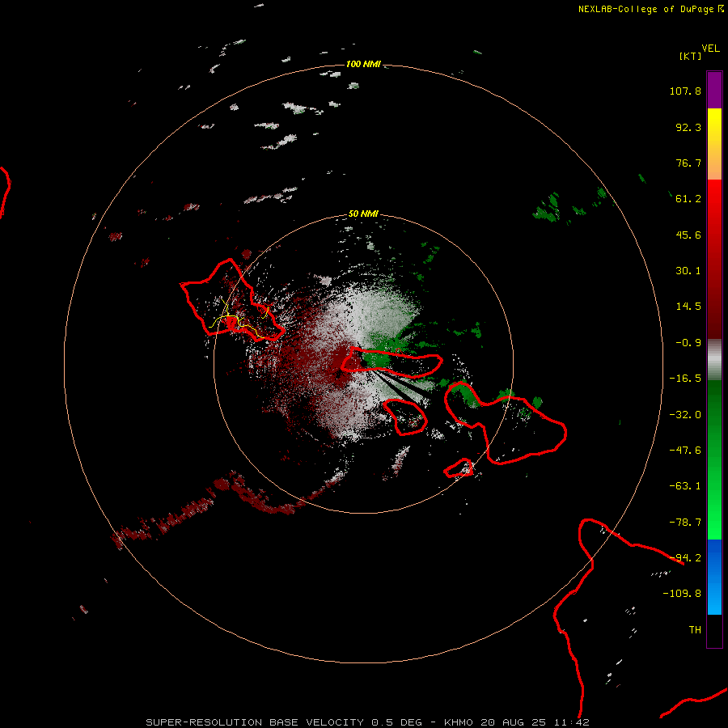Pick the black TH segment of the color bar

click(714, 631)
